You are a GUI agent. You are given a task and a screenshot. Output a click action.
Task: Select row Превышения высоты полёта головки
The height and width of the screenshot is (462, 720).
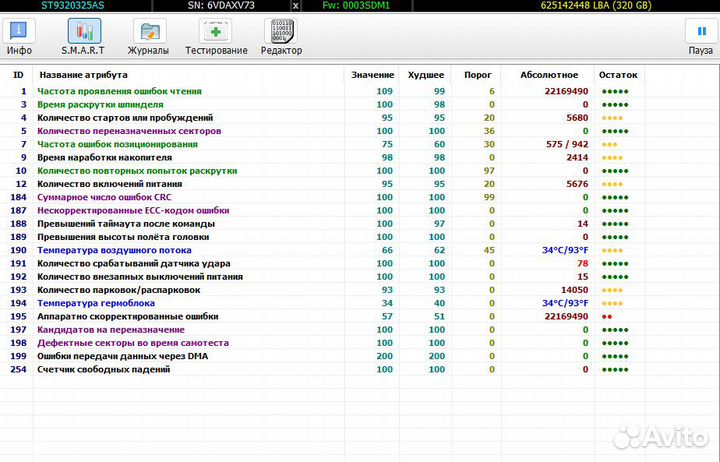pos(321,237)
